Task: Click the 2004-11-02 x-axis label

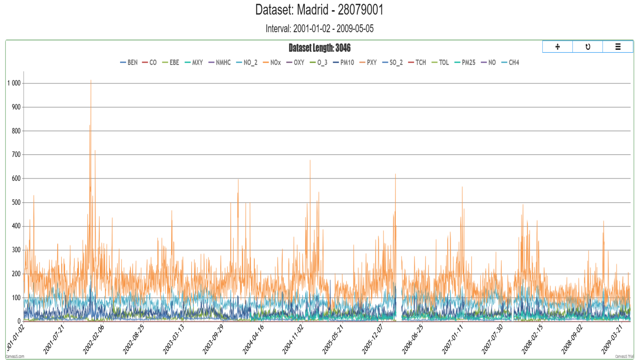Action: (293, 339)
